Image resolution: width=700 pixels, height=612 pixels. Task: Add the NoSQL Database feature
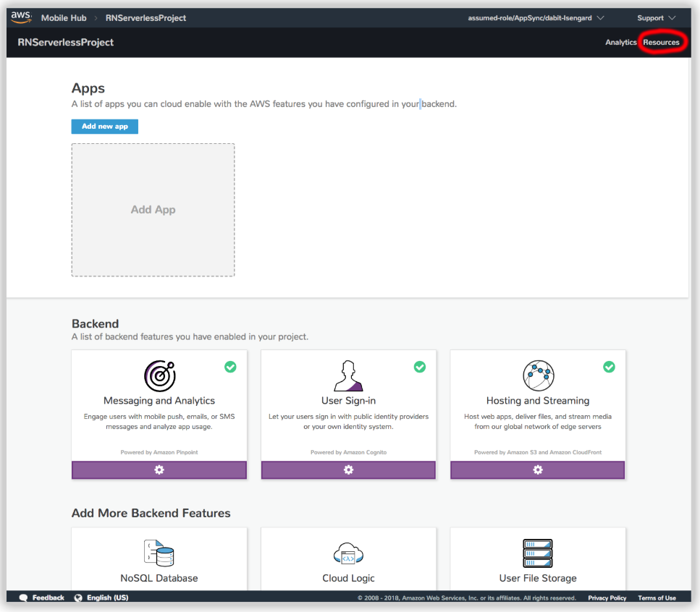coord(159,559)
